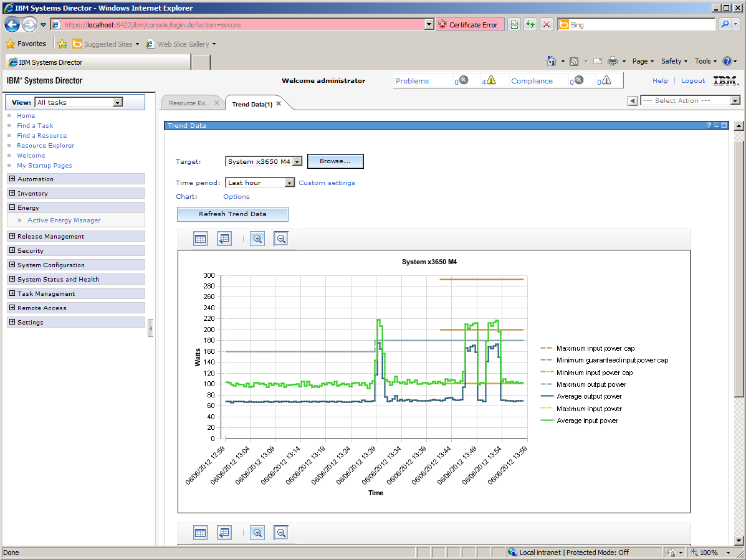Screen dimensions: 746x560
Task: Expand the Inventory section
Action: click(12, 193)
